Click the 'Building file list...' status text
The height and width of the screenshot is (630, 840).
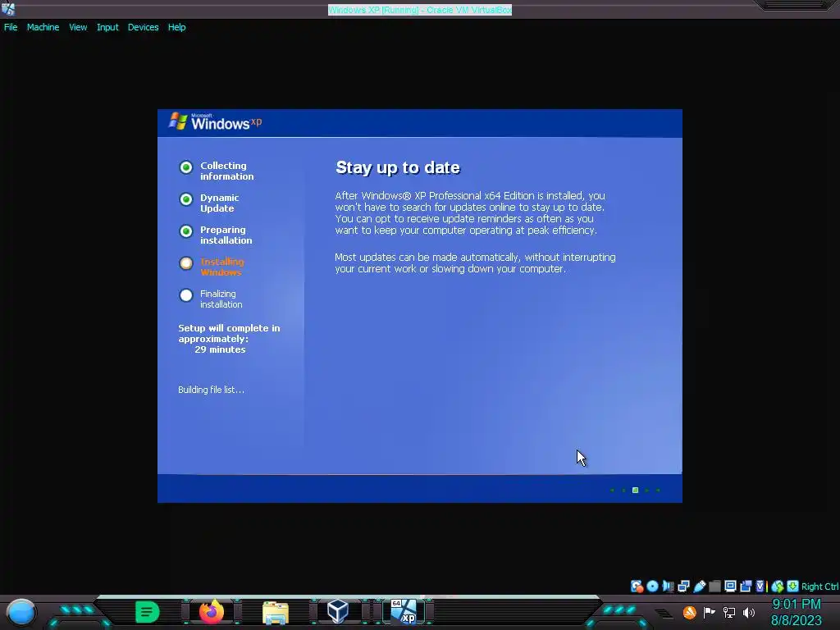coord(211,390)
